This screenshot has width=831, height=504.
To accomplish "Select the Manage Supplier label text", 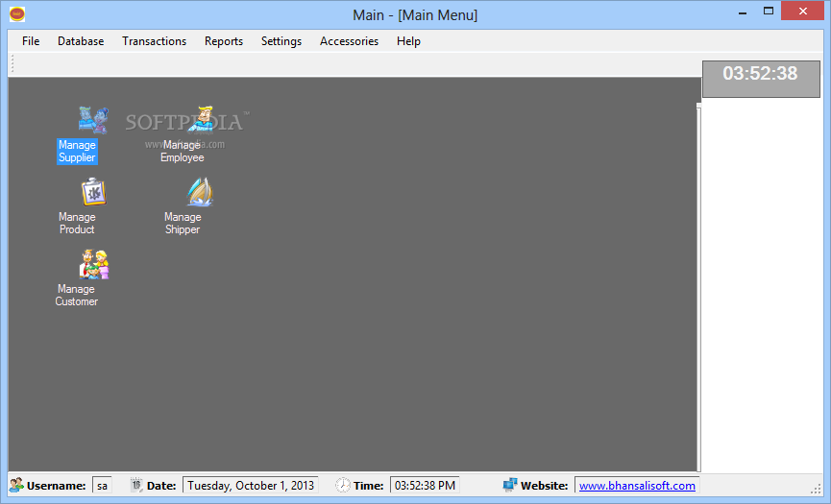I will (77, 152).
